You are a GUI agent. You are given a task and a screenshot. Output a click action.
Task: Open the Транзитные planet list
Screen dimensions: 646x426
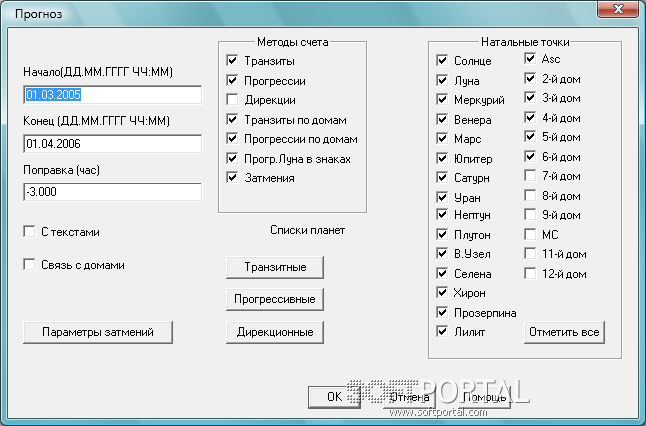[x=274, y=267]
